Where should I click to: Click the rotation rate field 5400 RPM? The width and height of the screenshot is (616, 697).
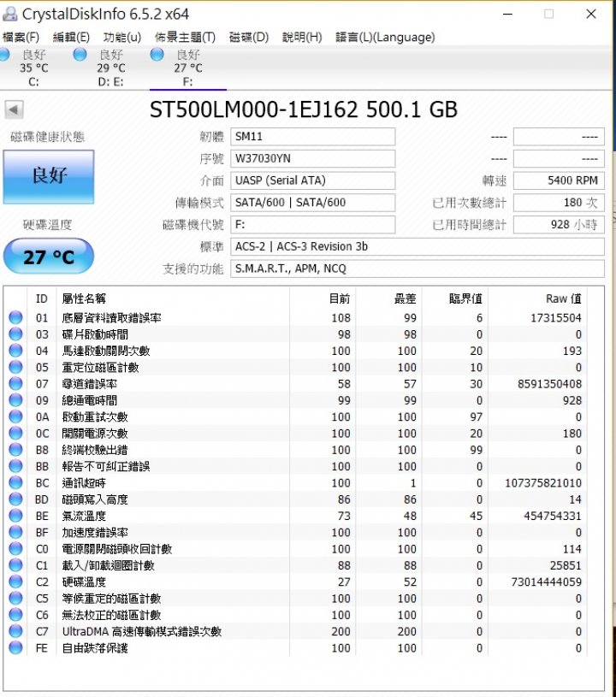point(559,180)
